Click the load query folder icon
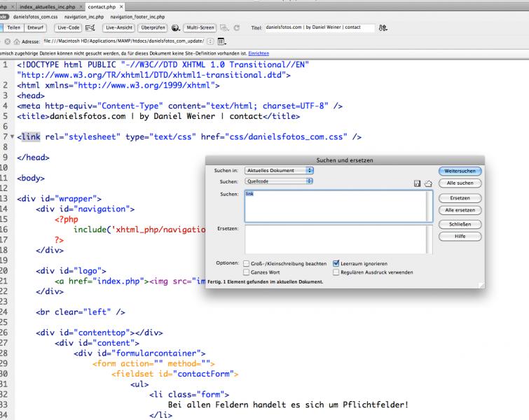The image size is (529, 420). 427,183
